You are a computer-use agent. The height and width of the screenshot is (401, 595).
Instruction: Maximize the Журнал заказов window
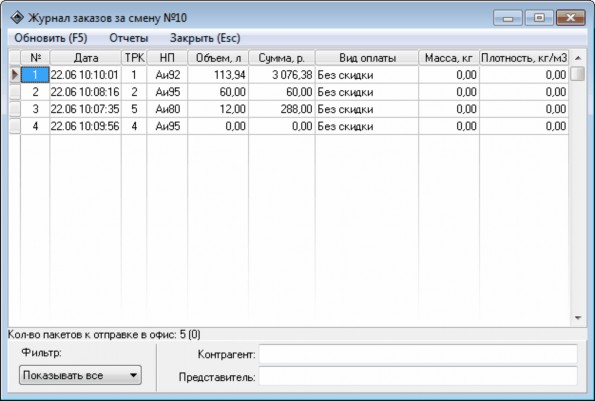tap(539, 18)
